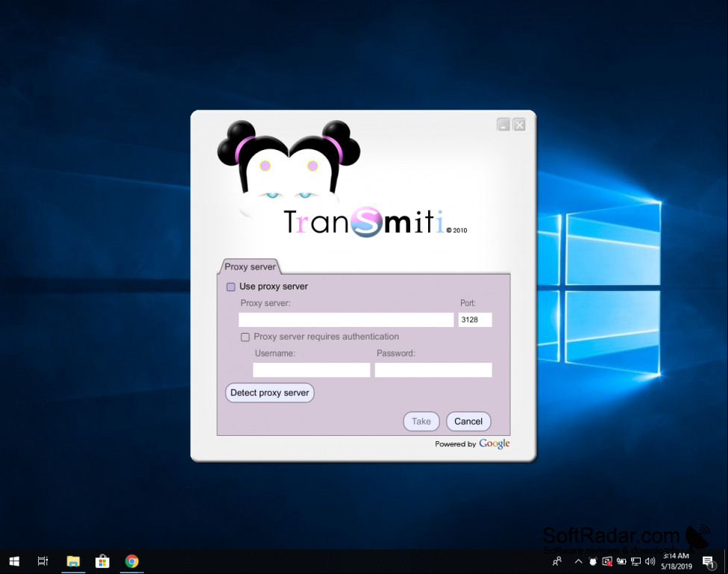Open Task View from the taskbar
Image resolution: width=728 pixels, height=574 pixels.
pos(43,561)
